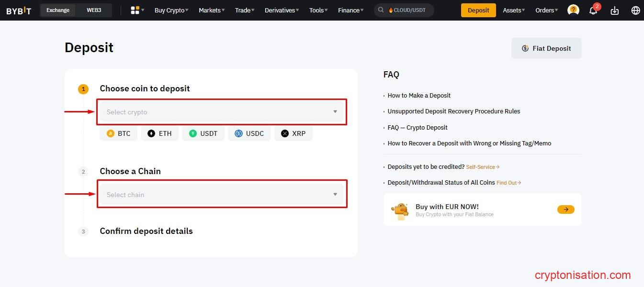
Task: Open the Assets dropdown menu
Action: click(513, 10)
